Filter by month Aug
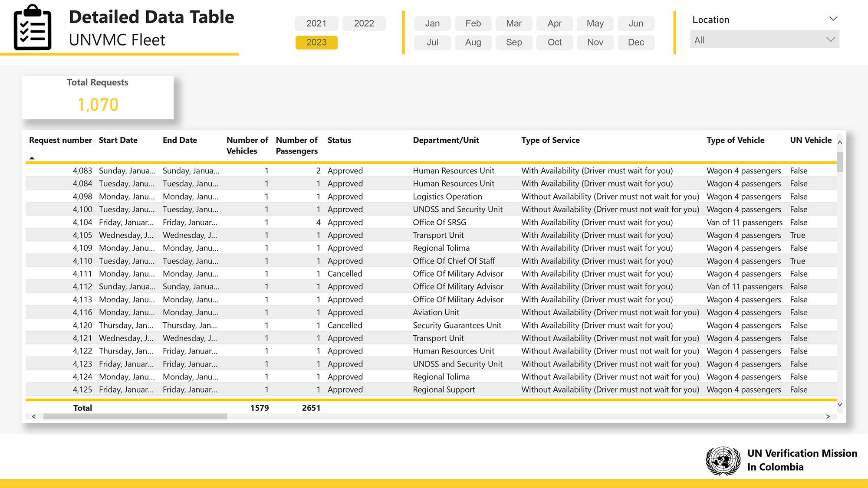This screenshot has width=868, height=488. tap(473, 43)
